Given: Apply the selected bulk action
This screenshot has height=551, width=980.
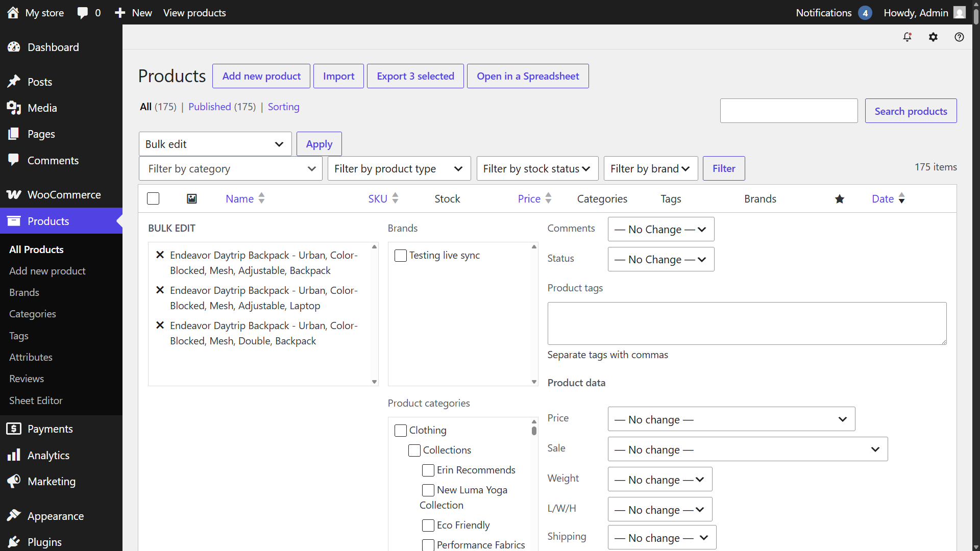Looking at the screenshot, I should coord(319,144).
